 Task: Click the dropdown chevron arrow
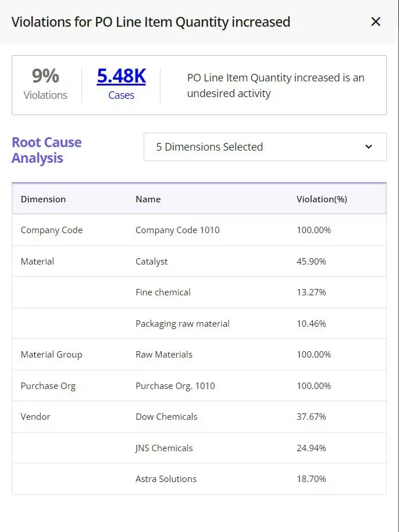[369, 147]
